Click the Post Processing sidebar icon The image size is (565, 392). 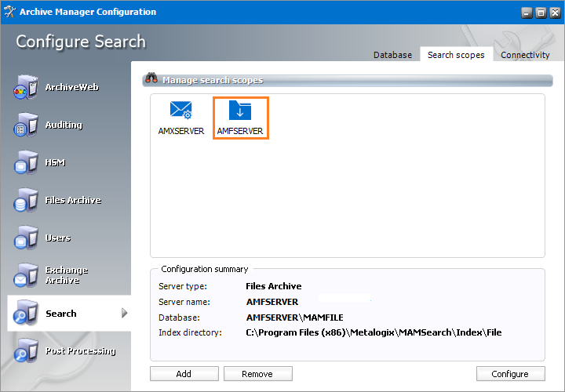26,351
